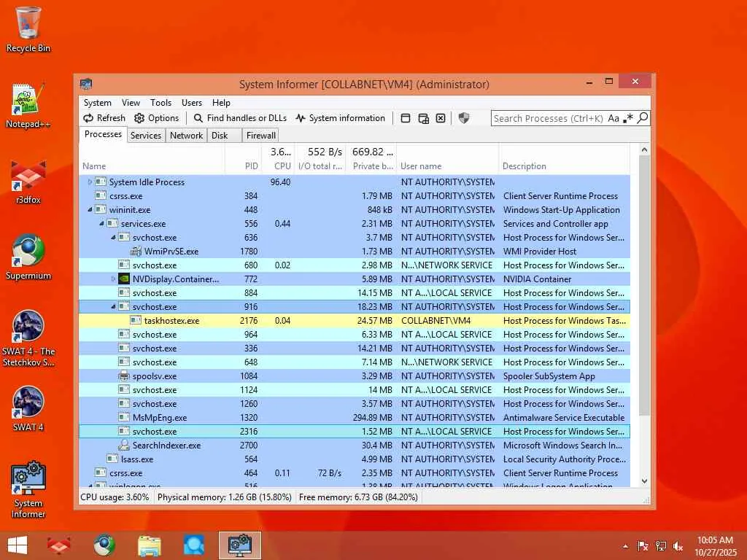The width and height of the screenshot is (747, 560).
Task: Expand the NVDisplay.Container node
Action: pyautogui.click(x=113, y=279)
